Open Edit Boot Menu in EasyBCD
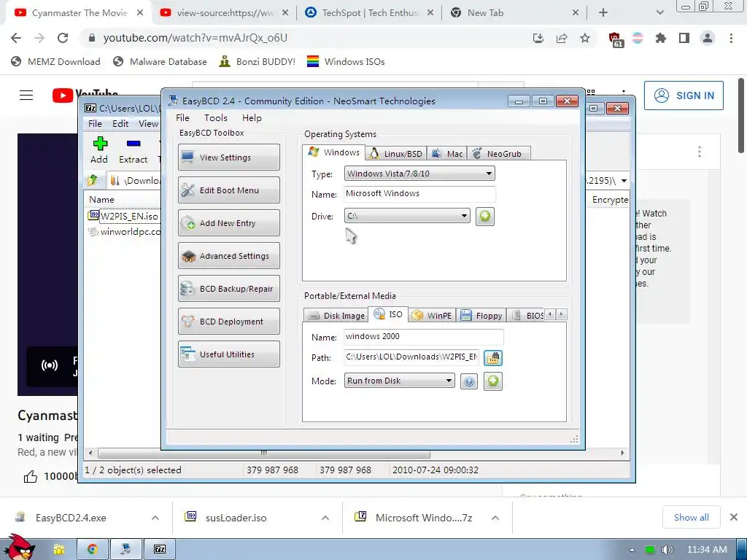This screenshot has height=560, width=747. tap(228, 190)
